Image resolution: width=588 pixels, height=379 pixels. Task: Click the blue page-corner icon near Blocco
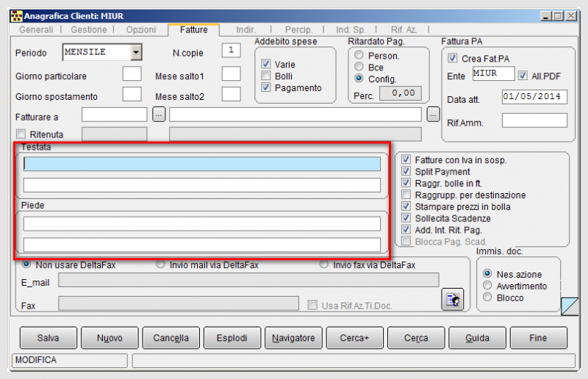pos(569,306)
